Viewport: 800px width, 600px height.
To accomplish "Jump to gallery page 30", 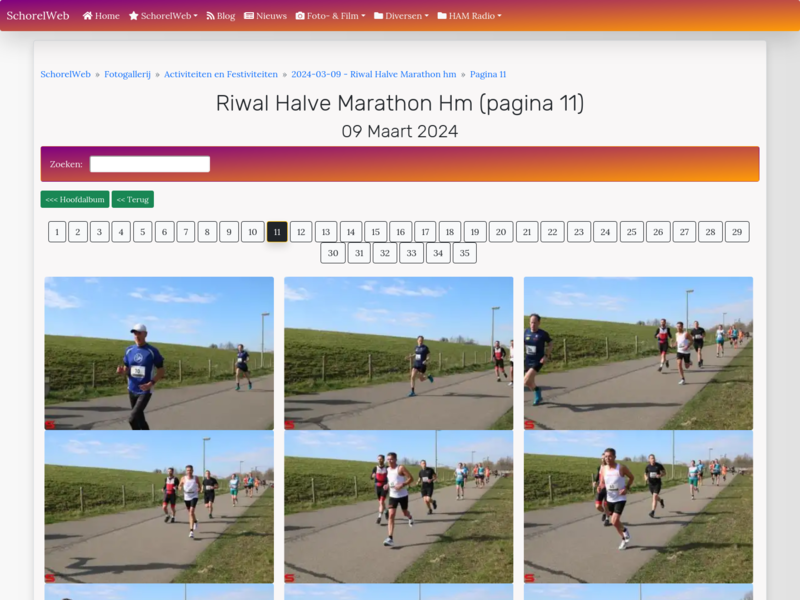I will click(333, 253).
